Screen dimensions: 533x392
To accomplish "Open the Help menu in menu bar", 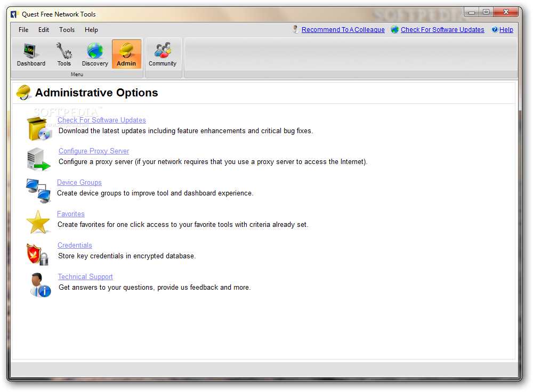I will 91,29.
